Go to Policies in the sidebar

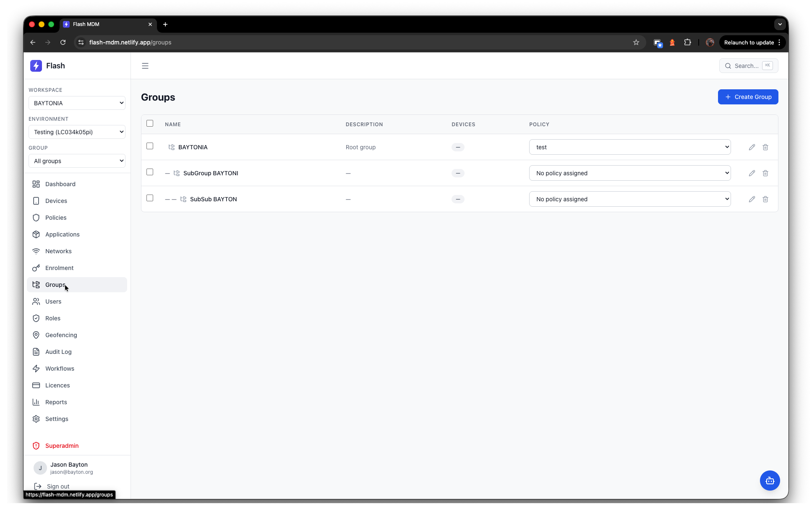point(56,218)
